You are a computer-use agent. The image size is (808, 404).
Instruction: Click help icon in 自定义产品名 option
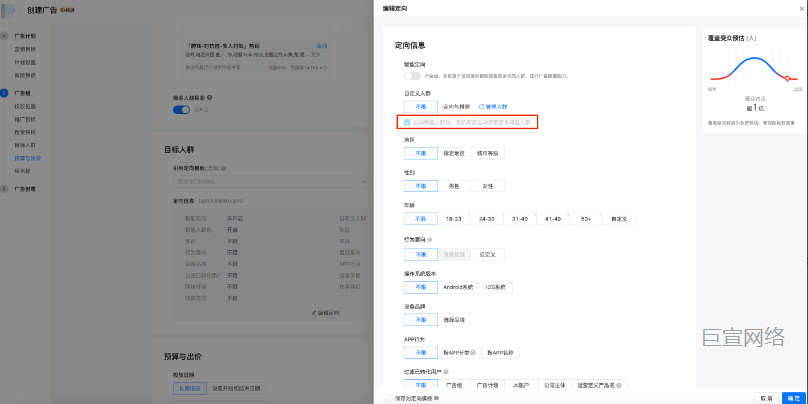(618, 385)
